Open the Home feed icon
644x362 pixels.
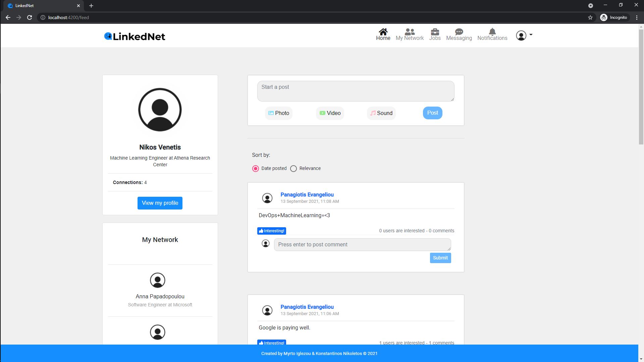click(383, 32)
